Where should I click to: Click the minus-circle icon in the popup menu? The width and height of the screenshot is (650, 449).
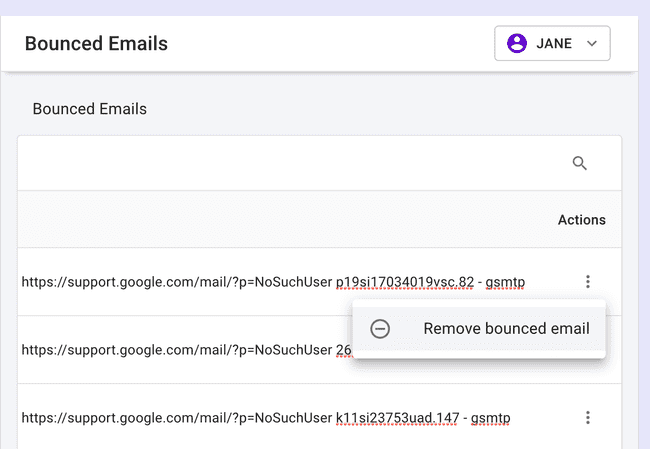[380, 329]
